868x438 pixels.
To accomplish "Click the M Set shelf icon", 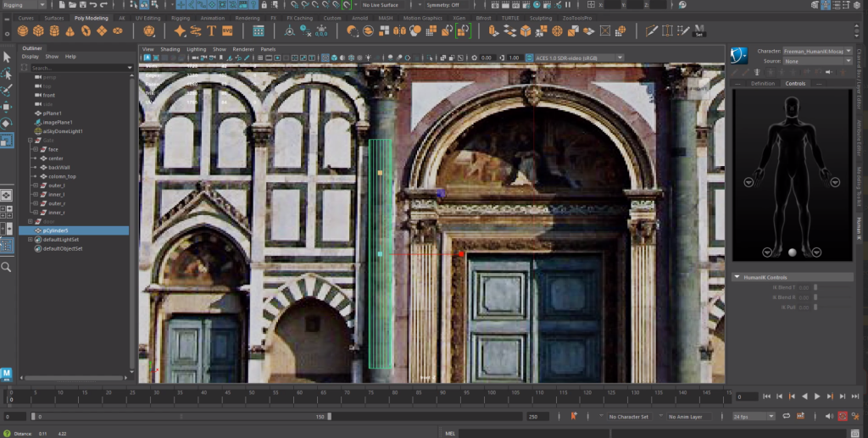I will pos(699,31).
